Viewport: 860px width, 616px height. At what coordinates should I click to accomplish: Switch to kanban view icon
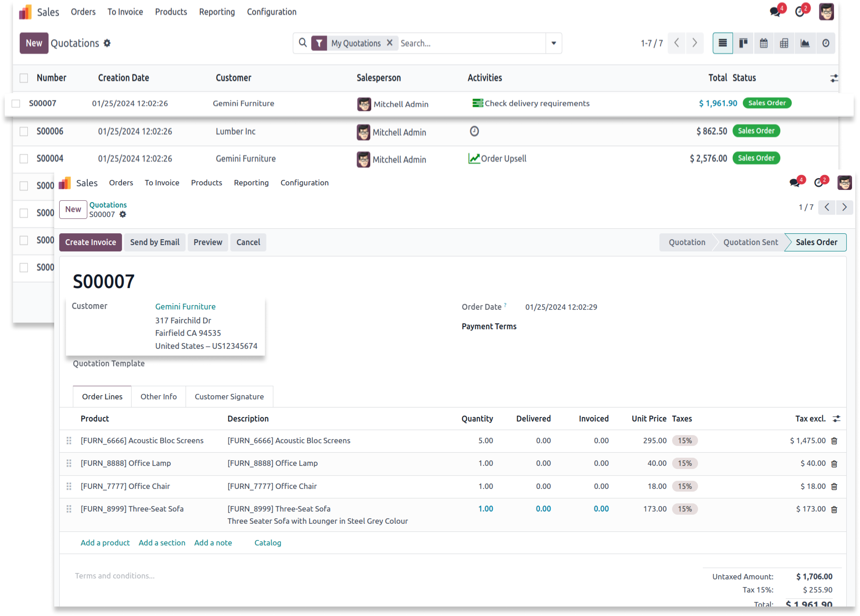coord(743,43)
